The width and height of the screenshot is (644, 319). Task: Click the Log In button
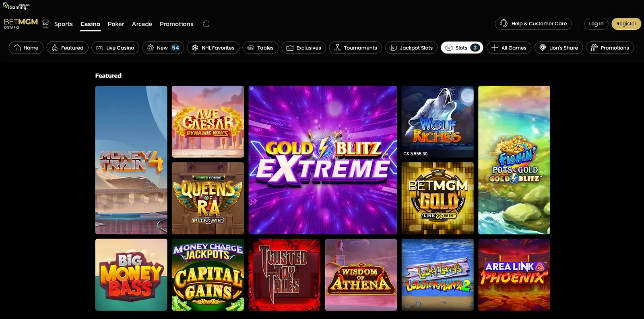[596, 24]
